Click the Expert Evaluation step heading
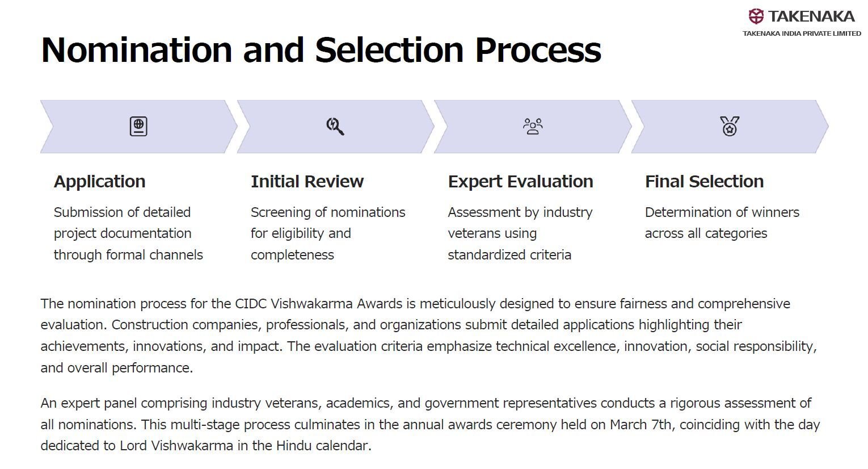Image resolution: width=868 pixels, height=469 pixels. click(x=520, y=182)
